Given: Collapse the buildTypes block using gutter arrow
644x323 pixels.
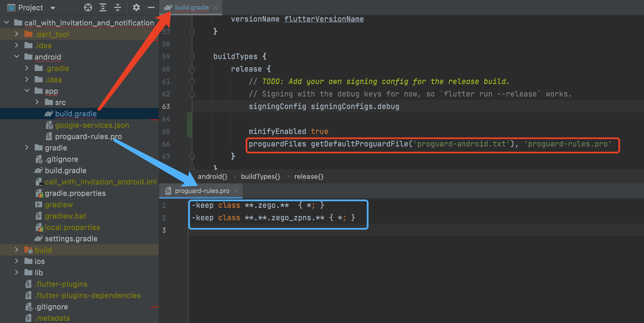Looking at the screenshot, I should (192, 57).
